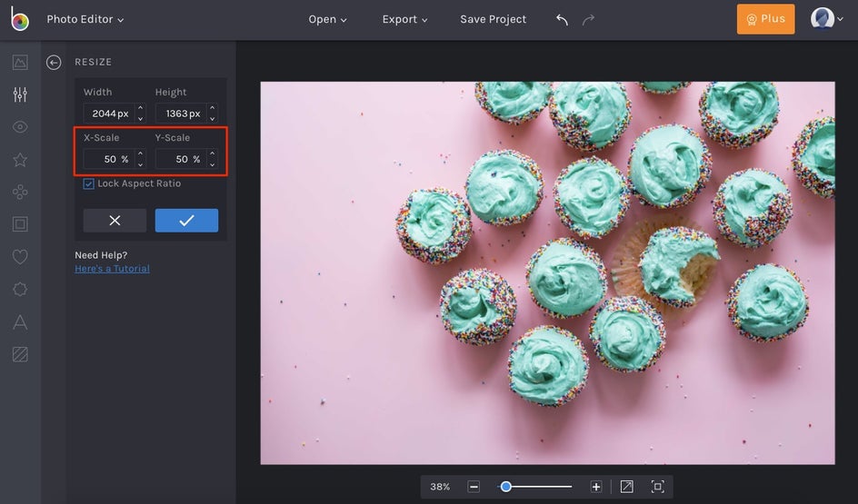The width and height of the screenshot is (858, 504).
Task: Open the Touch Up eye icon
Action: [20, 127]
